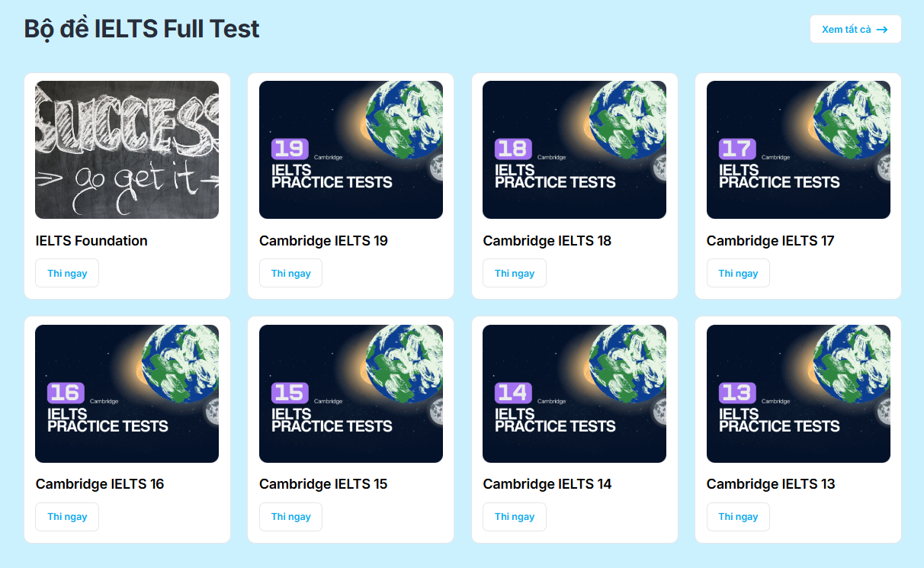Select the Cambridge IELTS 15 title
The height and width of the screenshot is (568, 924).
(323, 484)
